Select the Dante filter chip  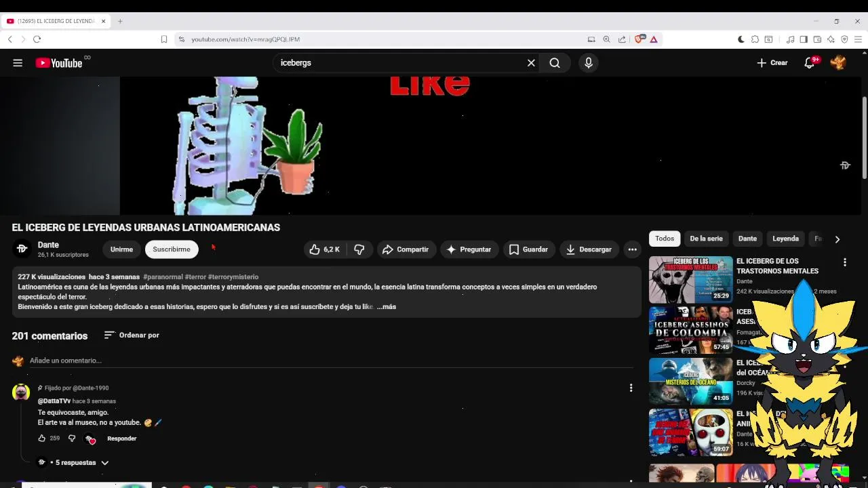coord(747,239)
